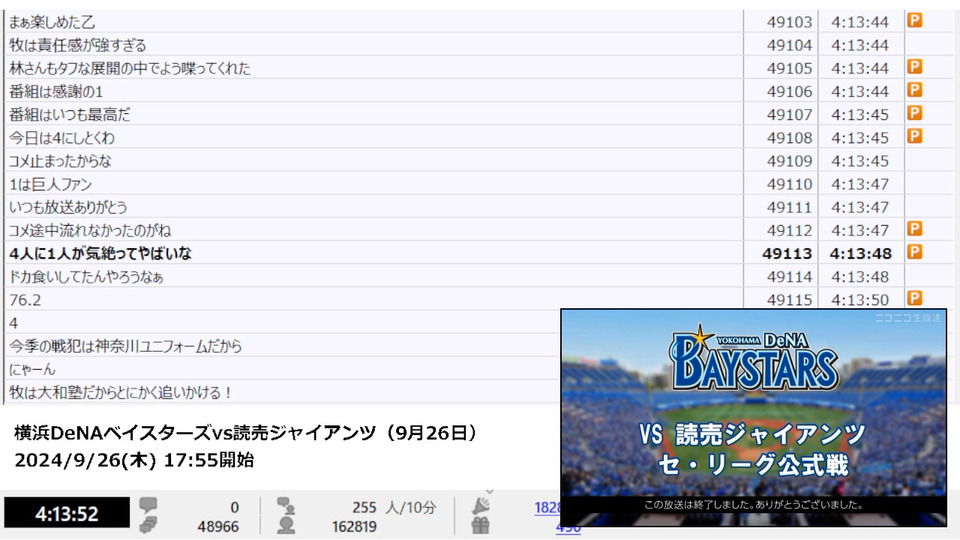
Task: Click comment number 49109
Action: point(789,161)
